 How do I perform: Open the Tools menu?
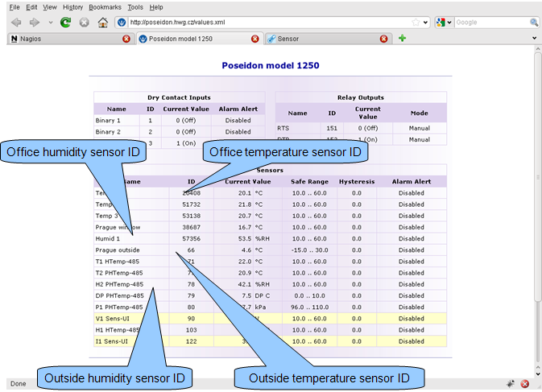coord(135,7)
